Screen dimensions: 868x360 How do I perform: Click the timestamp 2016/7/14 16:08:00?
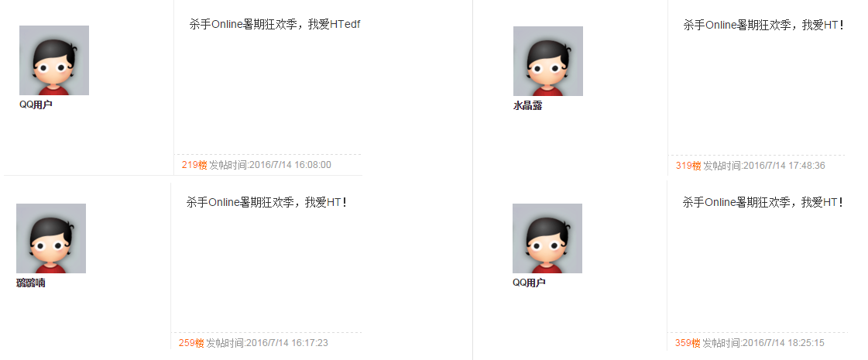click(290, 164)
